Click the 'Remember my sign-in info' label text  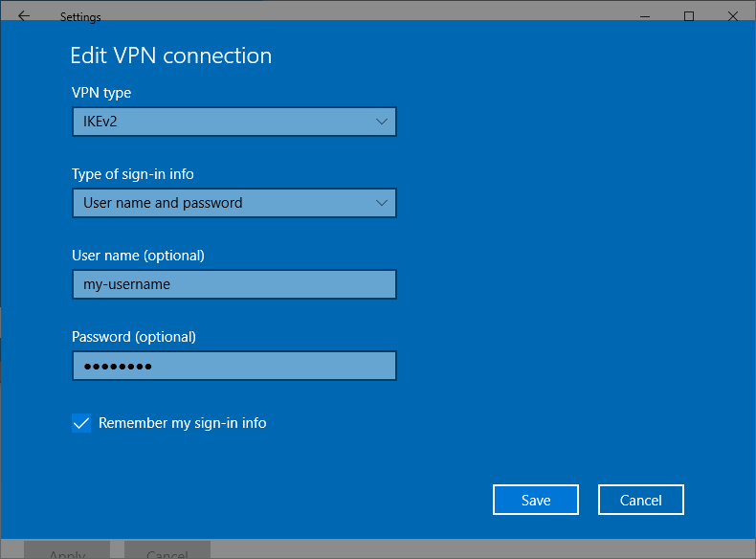[182, 423]
